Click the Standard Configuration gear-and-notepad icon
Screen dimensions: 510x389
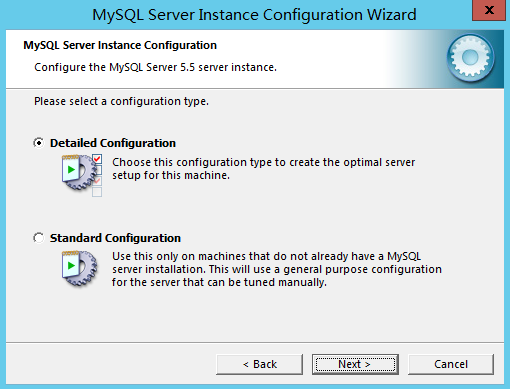(x=79, y=269)
